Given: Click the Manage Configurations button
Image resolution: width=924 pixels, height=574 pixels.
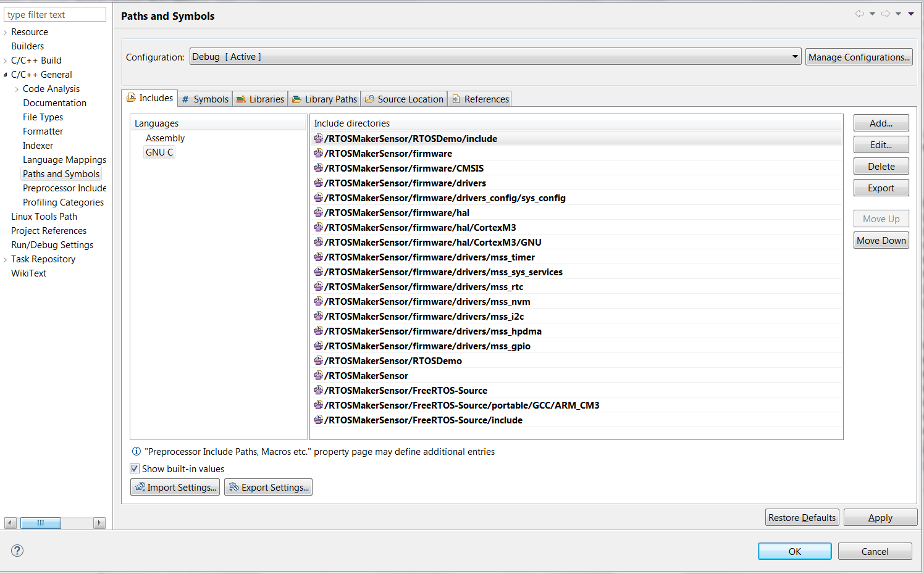Looking at the screenshot, I should 859,57.
